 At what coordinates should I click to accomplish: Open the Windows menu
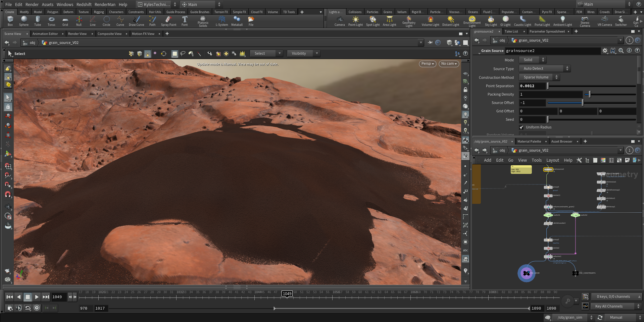click(x=65, y=4)
